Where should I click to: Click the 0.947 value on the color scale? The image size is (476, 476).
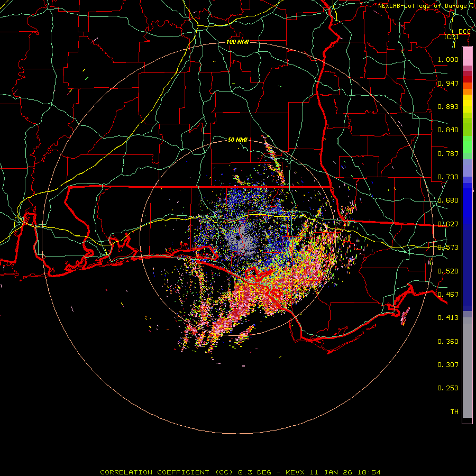pos(448,83)
